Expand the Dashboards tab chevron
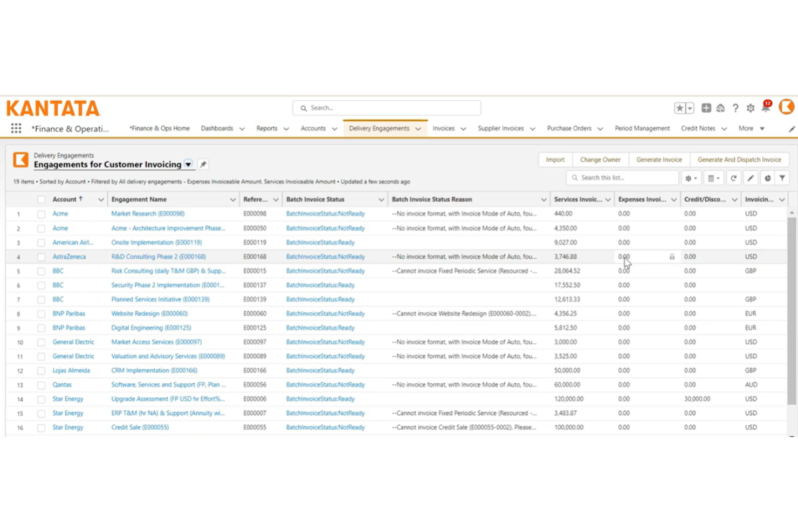Viewport: 798px width, 532px height. point(242,129)
